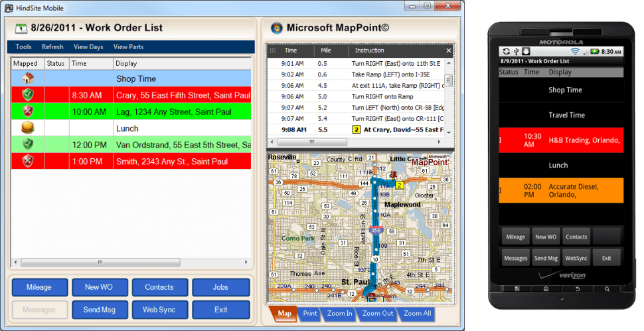Click Send Msg button in desktop window
The width and height of the screenshot is (644, 331).
[100, 310]
